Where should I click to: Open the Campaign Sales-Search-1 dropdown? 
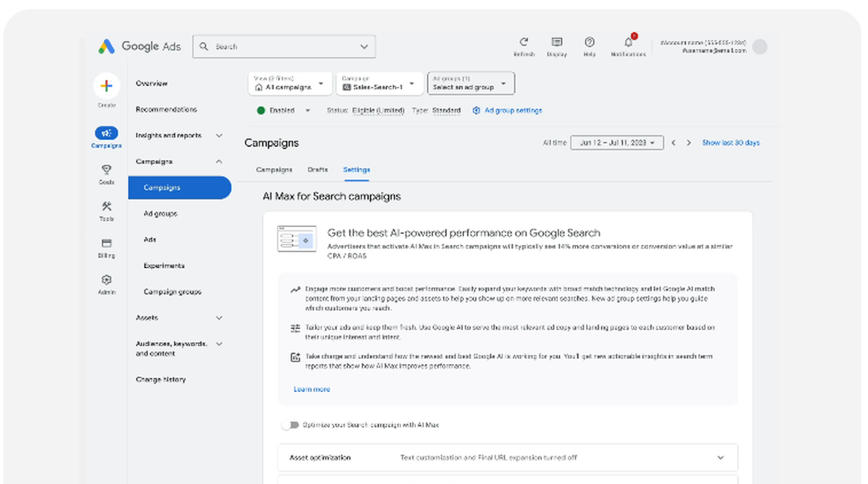[380, 83]
